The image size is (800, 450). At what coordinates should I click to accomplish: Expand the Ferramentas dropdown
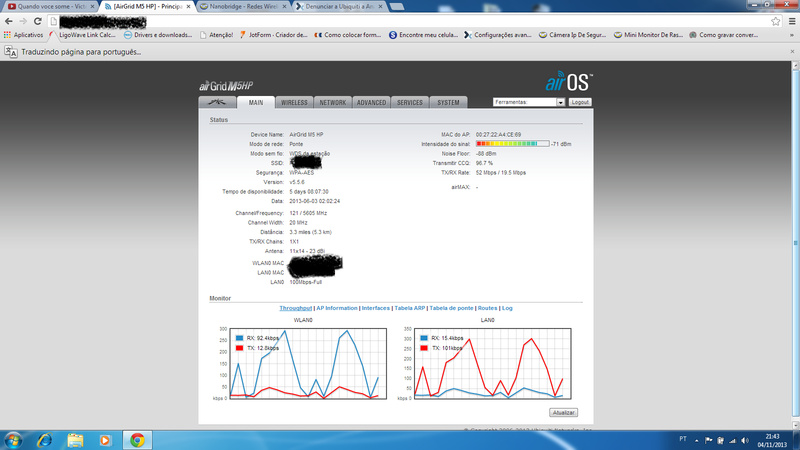click(x=529, y=102)
